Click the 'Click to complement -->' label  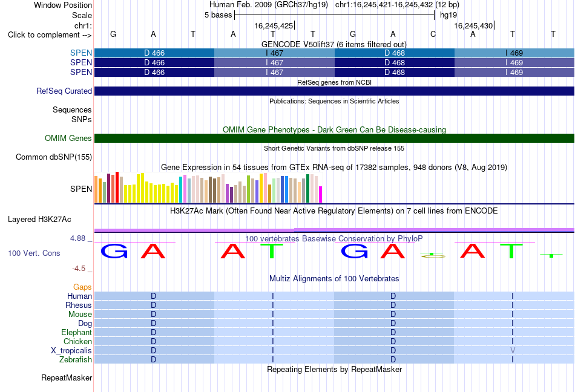[x=50, y=35]
